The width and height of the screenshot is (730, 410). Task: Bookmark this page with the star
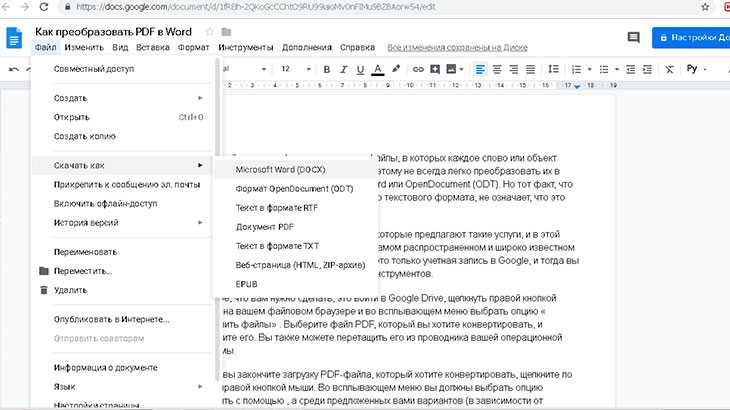pos(705,7)
